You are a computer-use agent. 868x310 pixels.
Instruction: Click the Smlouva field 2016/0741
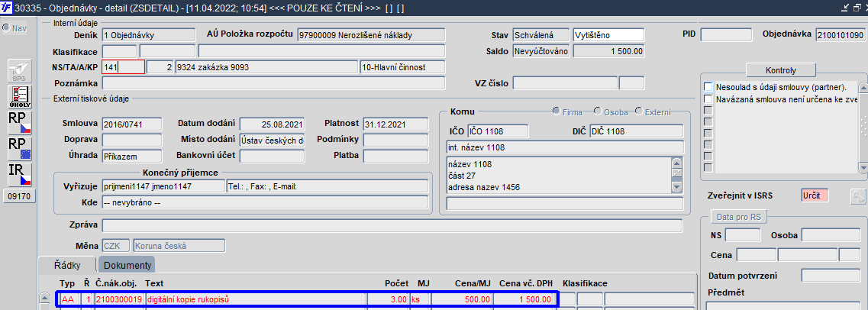(x=132, y=124)
